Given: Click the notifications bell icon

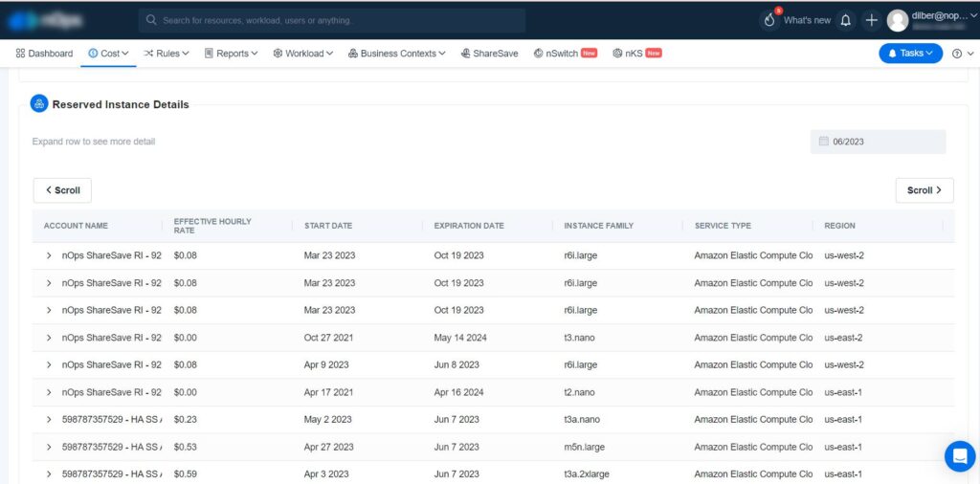Looking at the screenshot, I should coord(845,20).
